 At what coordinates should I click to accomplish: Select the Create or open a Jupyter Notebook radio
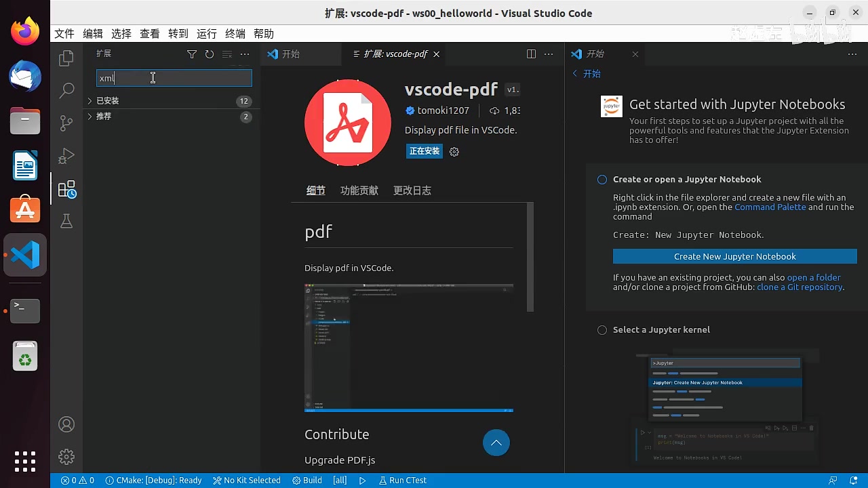(601, 179)
